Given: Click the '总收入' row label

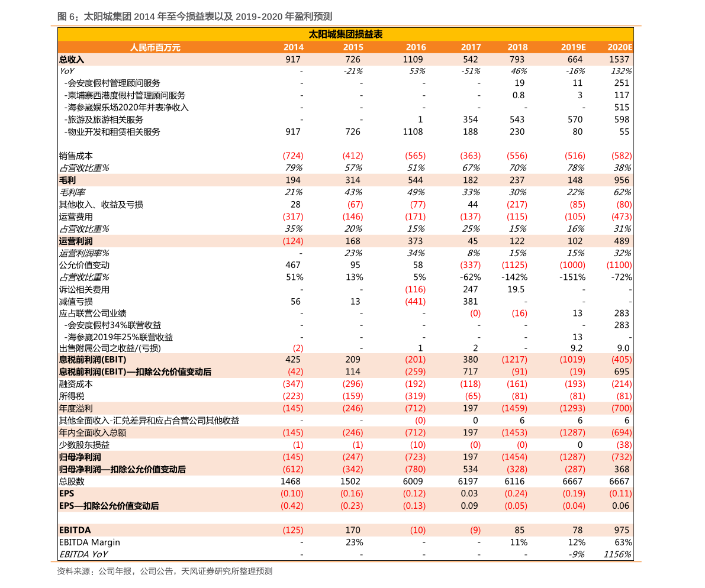Looking at the screenshot, I should 72,59.
